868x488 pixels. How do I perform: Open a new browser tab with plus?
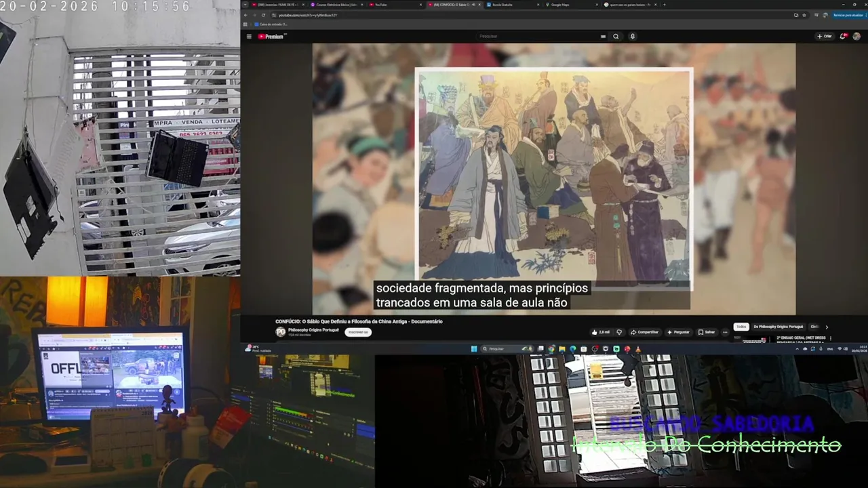[x=664, y=5]
